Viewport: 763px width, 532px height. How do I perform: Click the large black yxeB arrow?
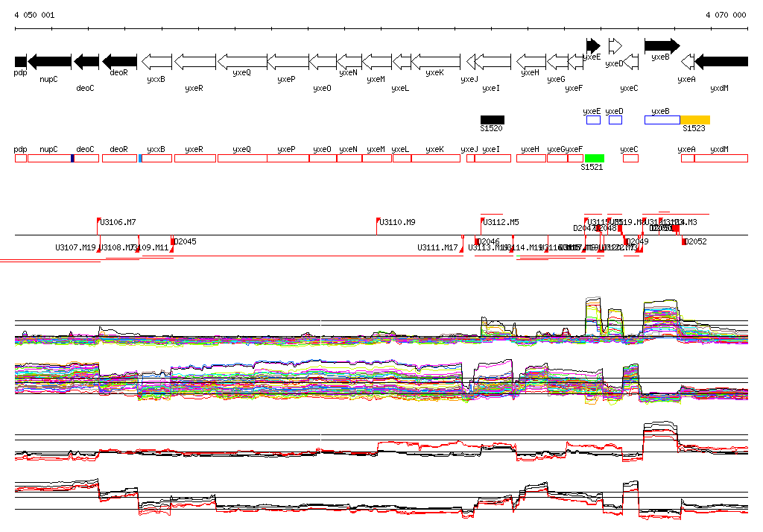click(662, 45)
